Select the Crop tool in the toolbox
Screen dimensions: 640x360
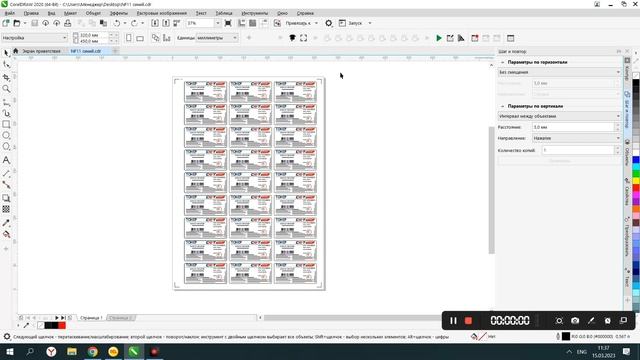[x=6, y=77]
